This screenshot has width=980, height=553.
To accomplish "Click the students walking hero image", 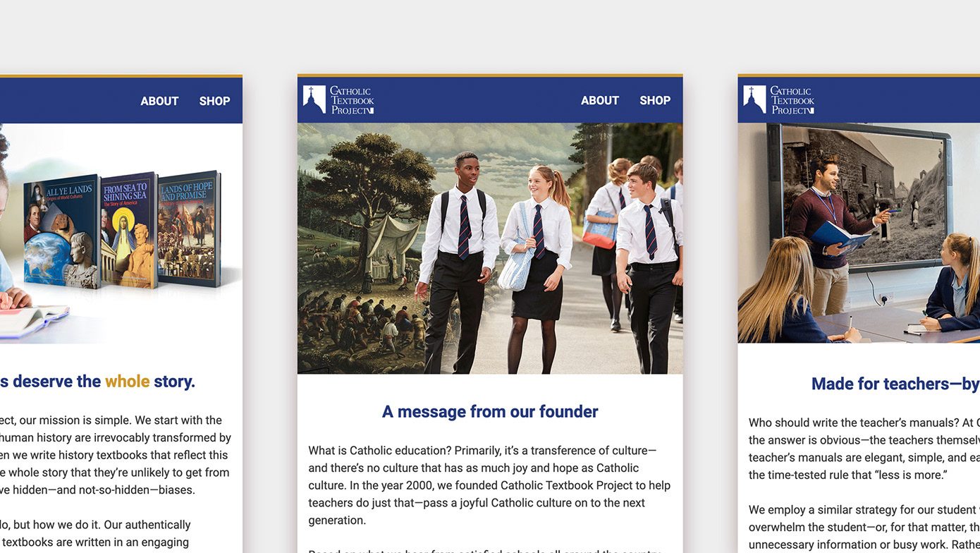I will click(x=490, y=248).
